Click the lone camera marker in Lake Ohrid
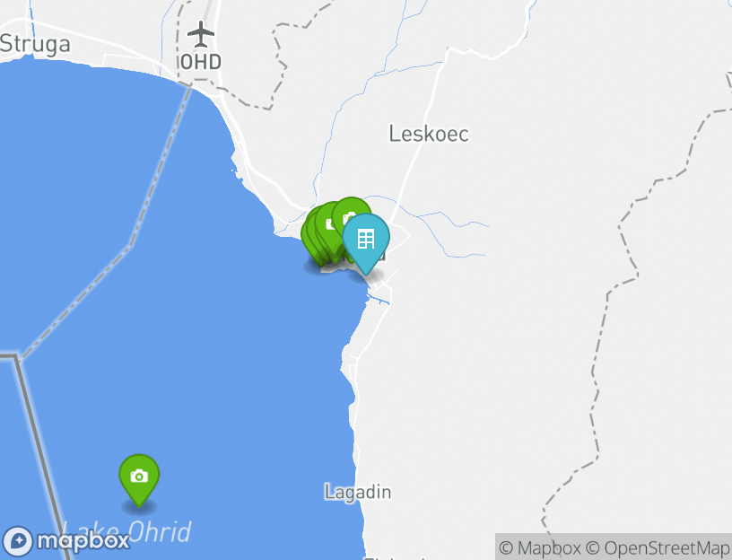 139,477
